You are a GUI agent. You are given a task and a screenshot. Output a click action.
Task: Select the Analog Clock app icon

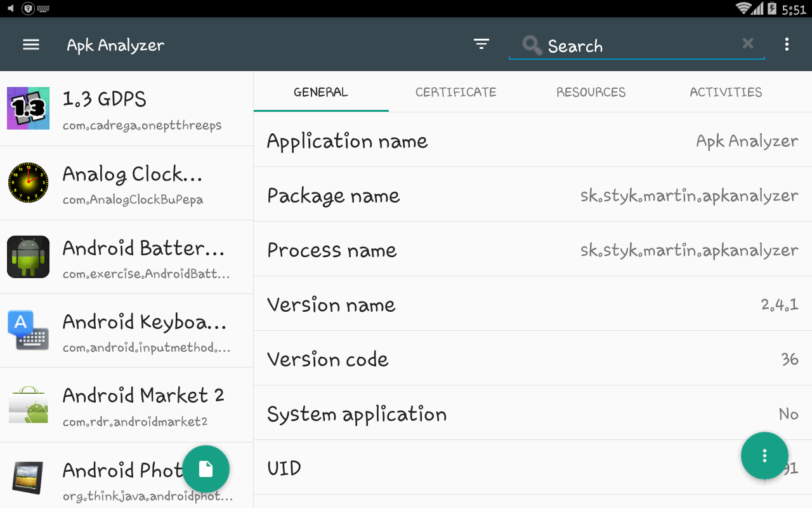(x=28, y=183)
